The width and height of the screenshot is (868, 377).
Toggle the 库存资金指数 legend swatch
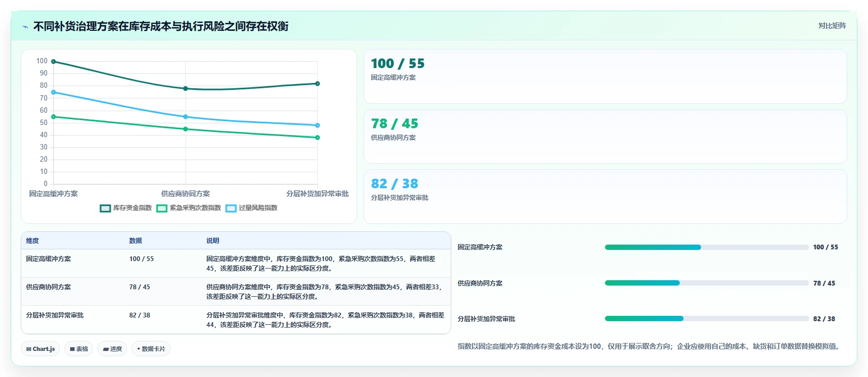click(105, 208)
